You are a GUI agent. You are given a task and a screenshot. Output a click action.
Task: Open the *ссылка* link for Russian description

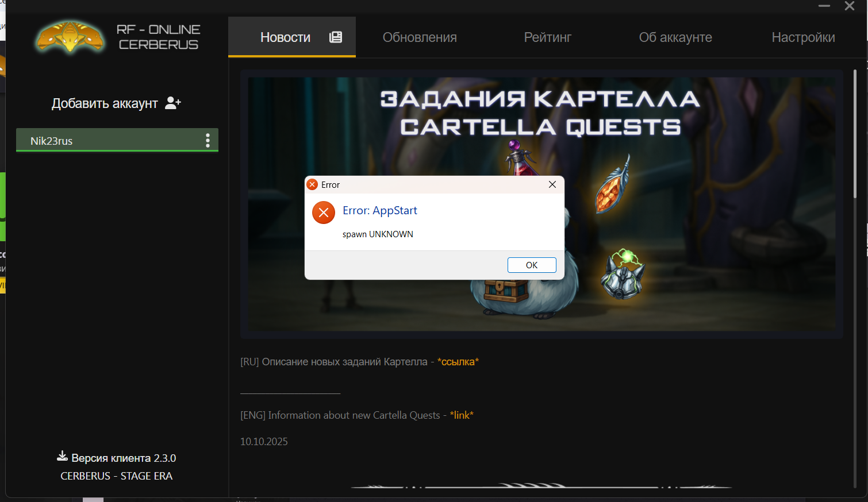click(458, 362)
